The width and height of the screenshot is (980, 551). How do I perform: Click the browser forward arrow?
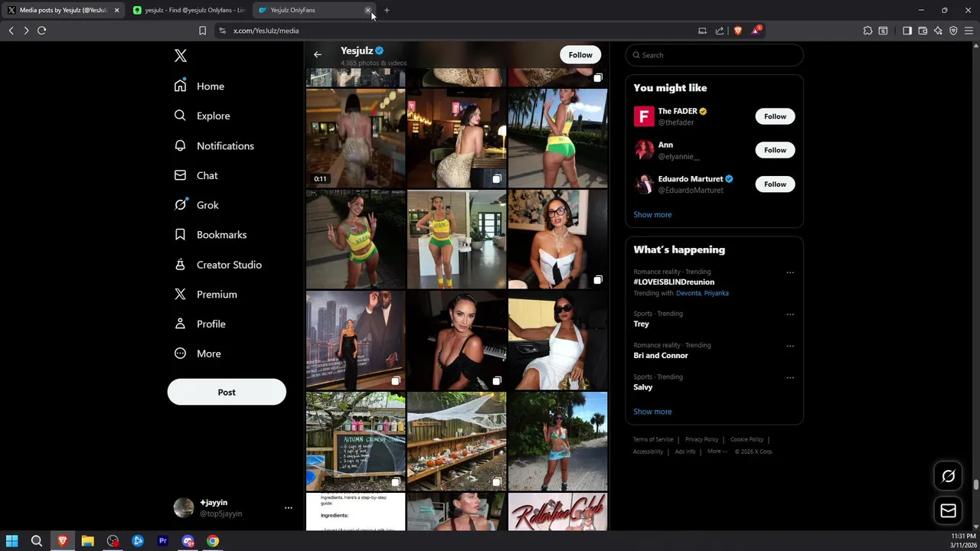point(26,31)
